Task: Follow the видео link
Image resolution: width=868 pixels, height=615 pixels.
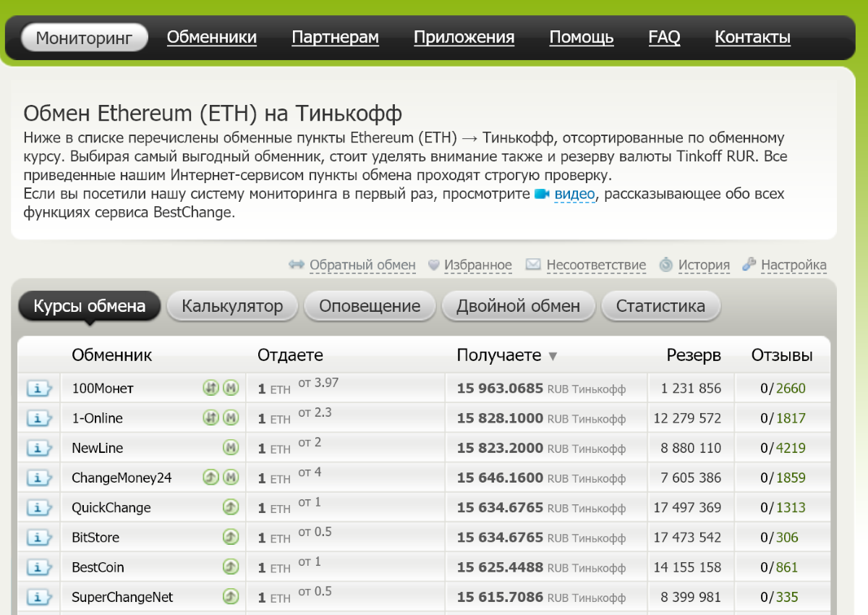Action: click(575, 194)
